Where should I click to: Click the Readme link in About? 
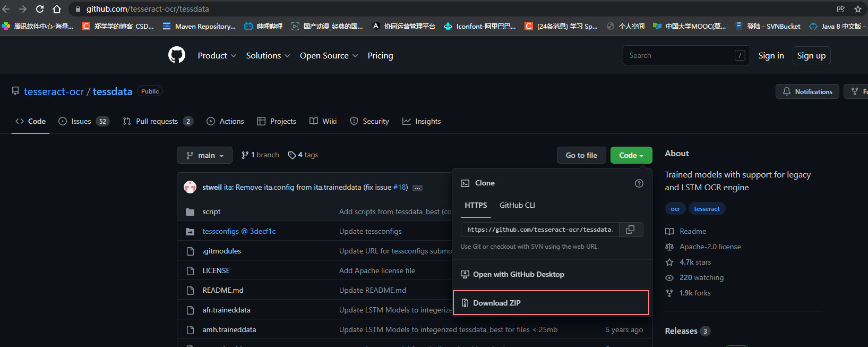pyautogui.click(x=686, y=231)
